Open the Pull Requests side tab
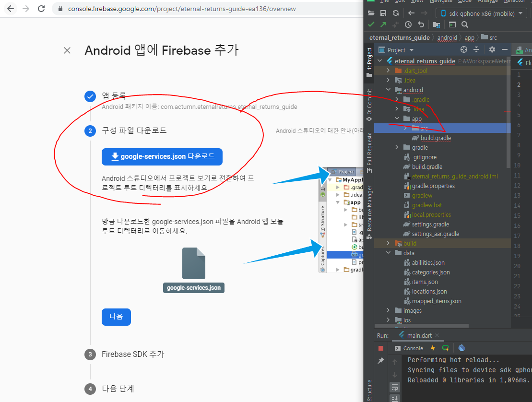The image size is (532, 402). point(369,153)
